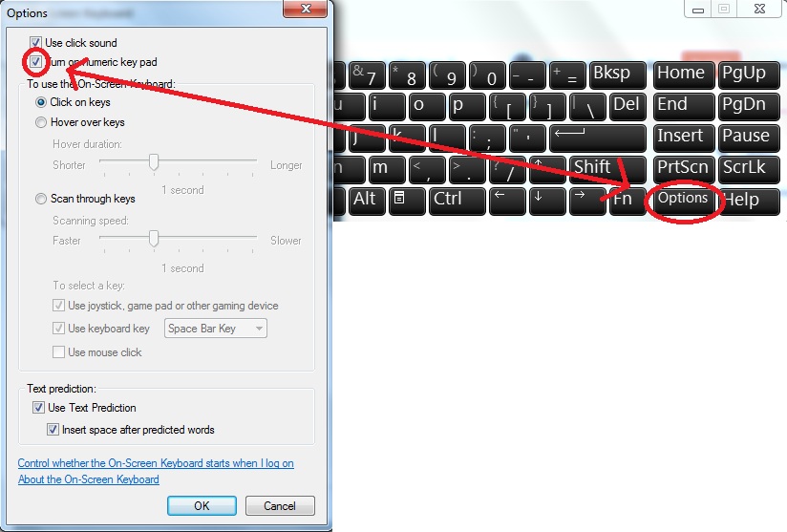The width and height of the screenshot is (787, 532).
Task: Open About the On-Screen Keyboard link
Action: click(89, 479)
